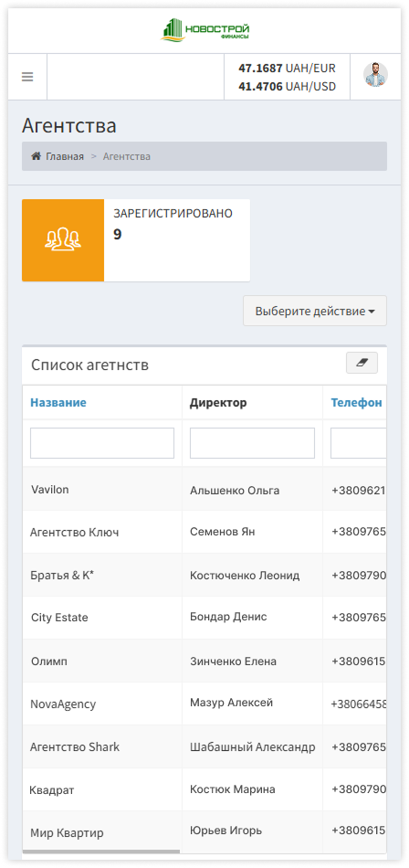Click director Семенов Ян

click(x=223, y=532)
